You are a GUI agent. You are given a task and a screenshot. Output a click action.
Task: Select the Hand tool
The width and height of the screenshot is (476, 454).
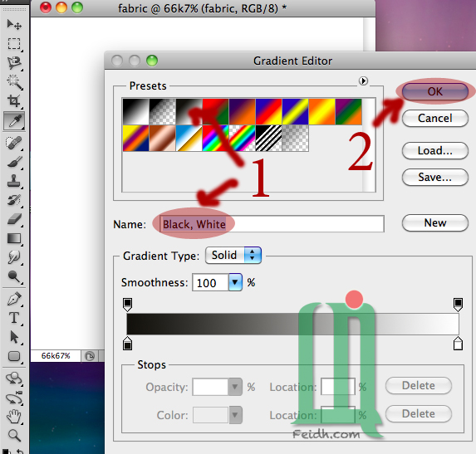[14, 417]
